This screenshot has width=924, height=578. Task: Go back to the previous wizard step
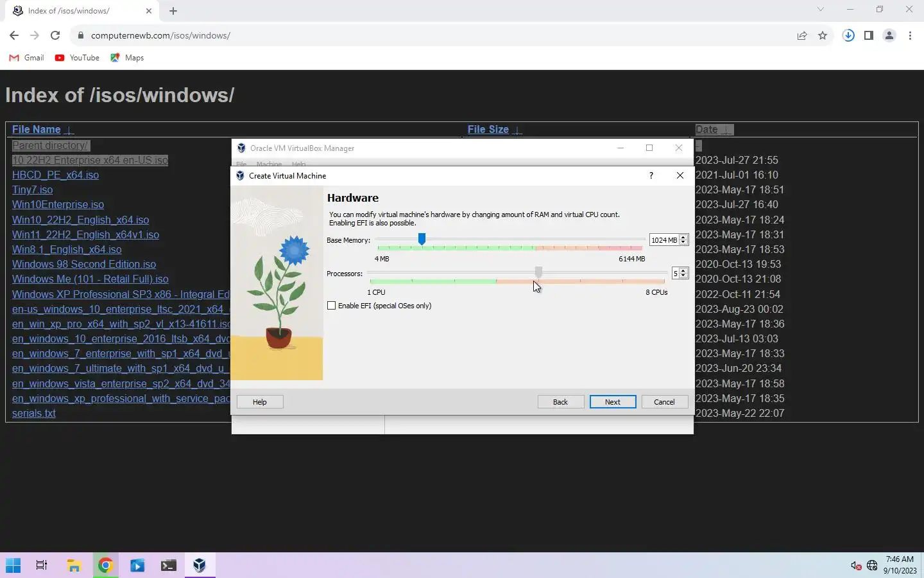coord(561,402)
